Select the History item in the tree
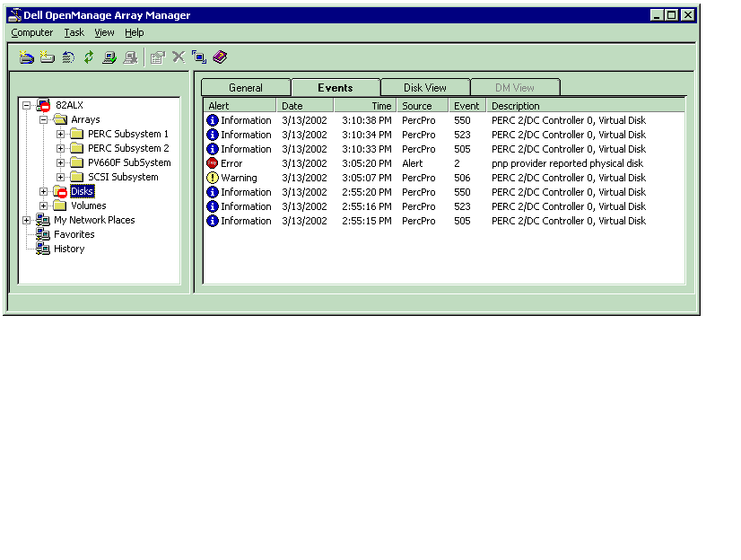Screen dimensions: 741x560 [68, 249]
